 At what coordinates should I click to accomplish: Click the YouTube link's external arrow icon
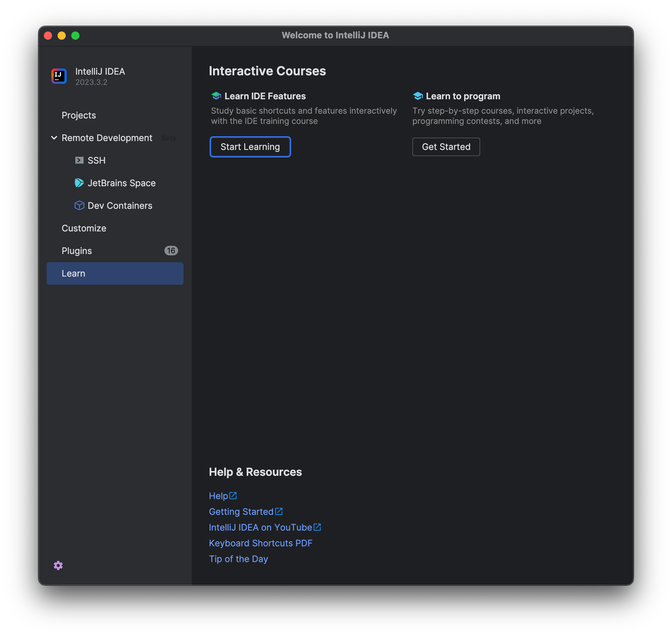click(x=317, y=527)
